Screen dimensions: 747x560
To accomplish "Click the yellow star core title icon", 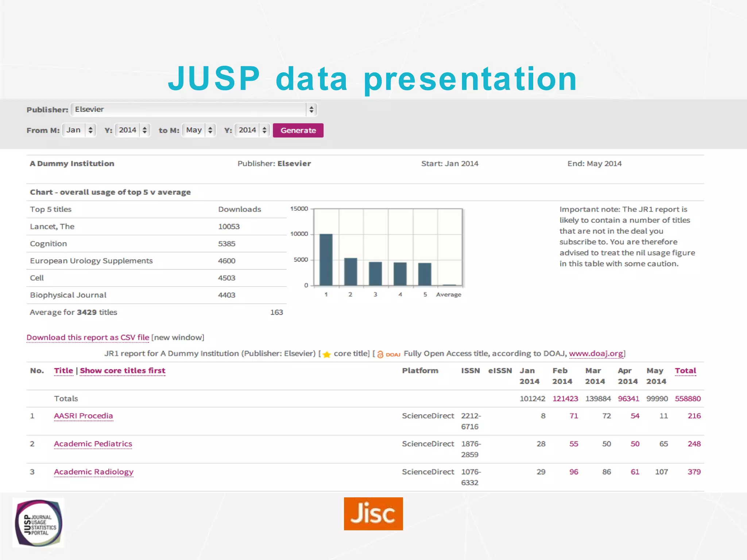I will point(327,354).
